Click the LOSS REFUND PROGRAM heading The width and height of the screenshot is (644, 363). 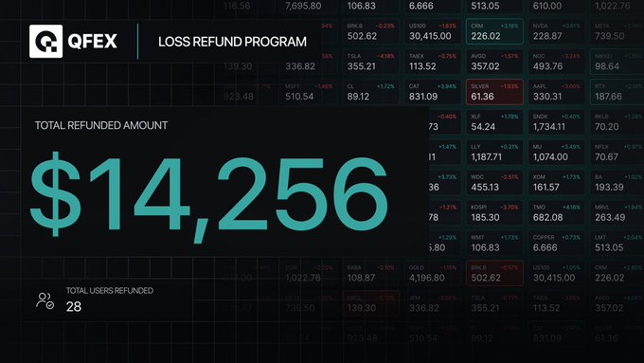[232, 42]
